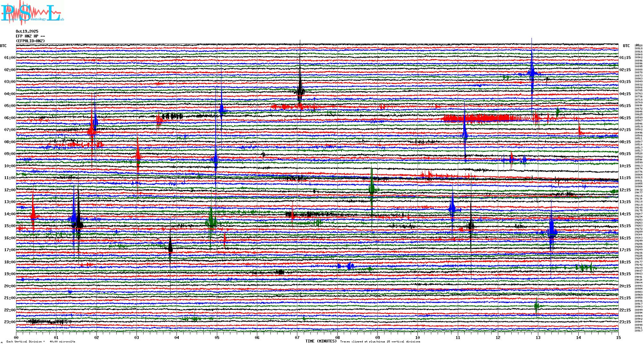Click minute tick 00 on bottom axis
This screenshot has width=644, height=346.
point(16,338)
